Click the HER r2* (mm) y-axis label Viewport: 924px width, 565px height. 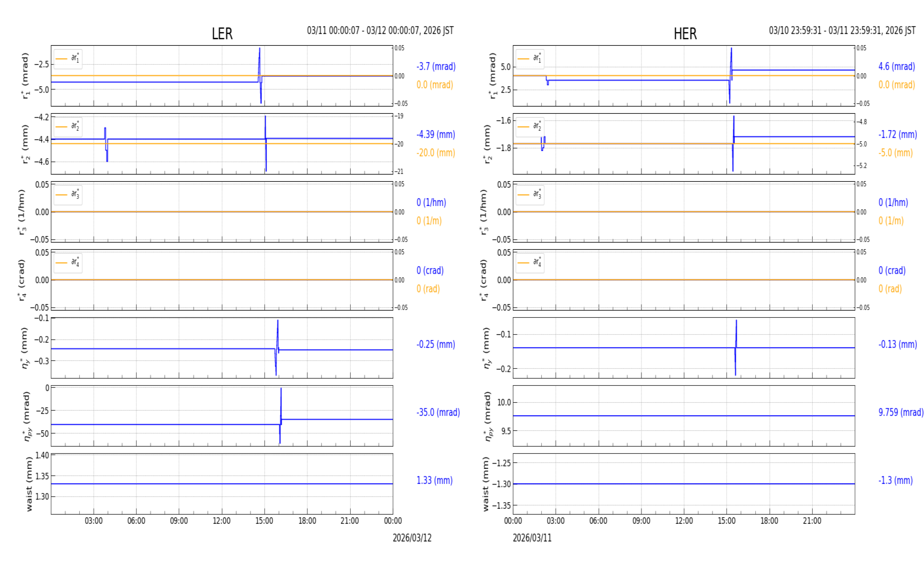(x=487, y=144)
